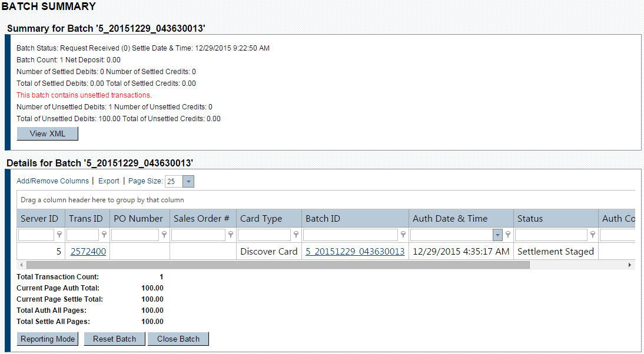This screenshot has height=354, width=644.
Task: Click the Batch ID filter icon
Action: [x=403, y=235]
